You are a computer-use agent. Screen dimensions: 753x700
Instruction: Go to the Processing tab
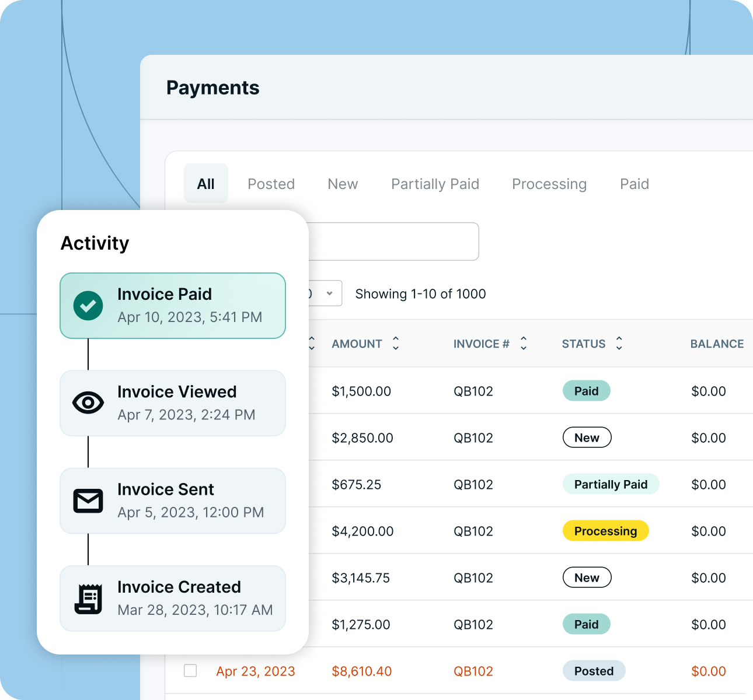549,184
